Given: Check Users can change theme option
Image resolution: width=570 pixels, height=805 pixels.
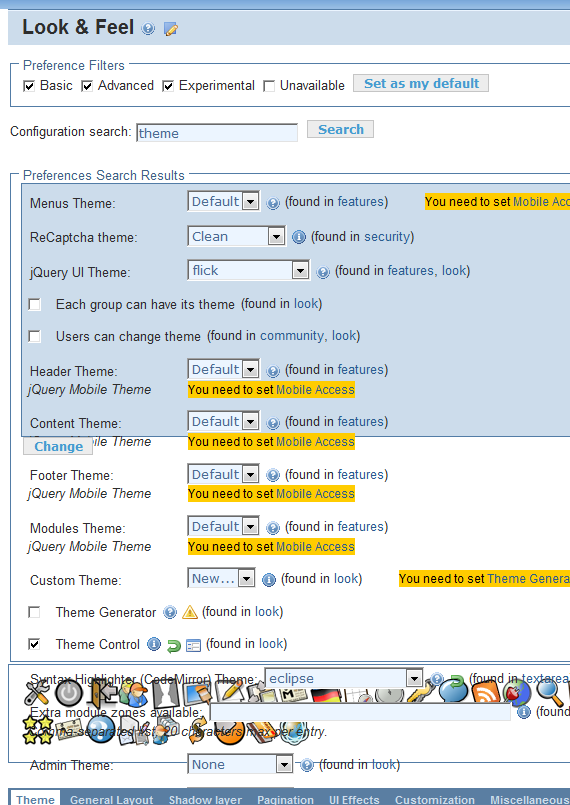Looking at the screenshot, I should pyautogui.click(x=35, y=337).
